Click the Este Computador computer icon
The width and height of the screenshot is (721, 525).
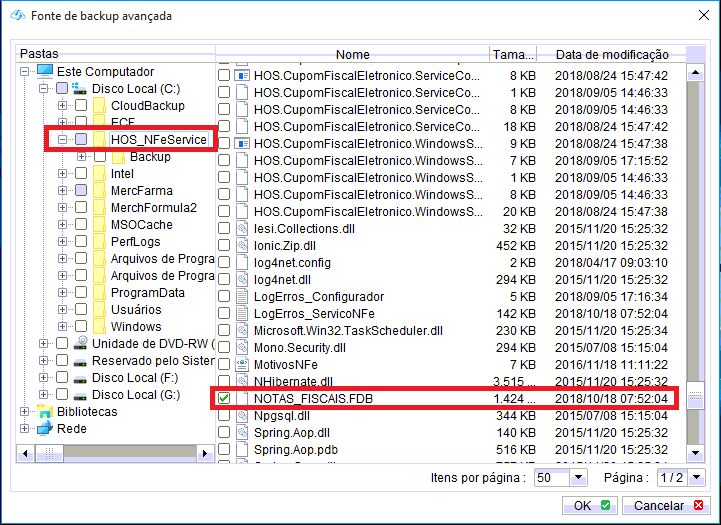(45, 72)
